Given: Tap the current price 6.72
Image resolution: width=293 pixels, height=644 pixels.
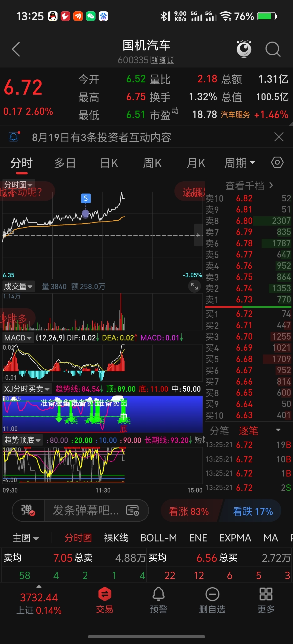Looking at the screenshot, I should click(x=23, y=88).
